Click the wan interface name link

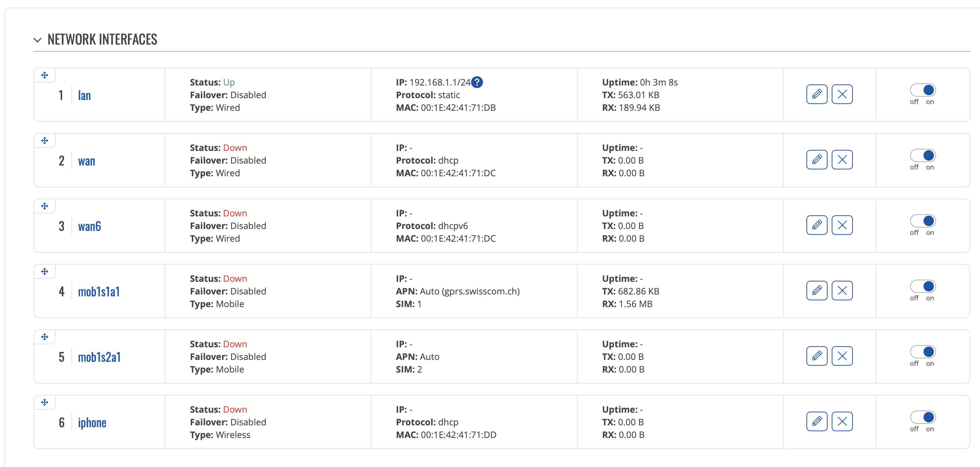86,161
